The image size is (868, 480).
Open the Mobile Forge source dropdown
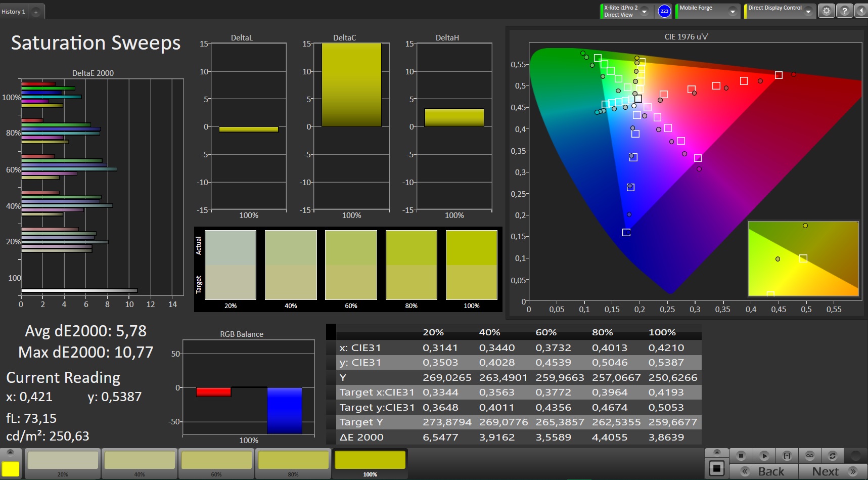[733, 12]
